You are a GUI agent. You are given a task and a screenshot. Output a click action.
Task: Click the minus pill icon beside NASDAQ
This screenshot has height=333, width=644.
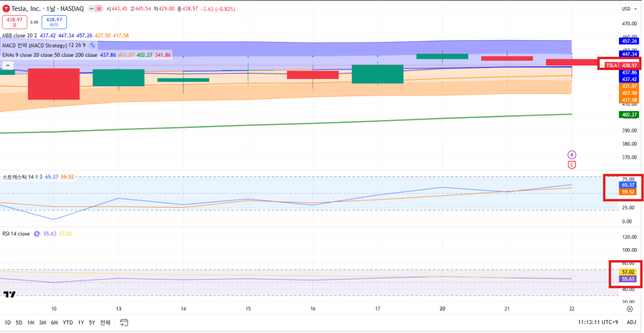(92, 9)
